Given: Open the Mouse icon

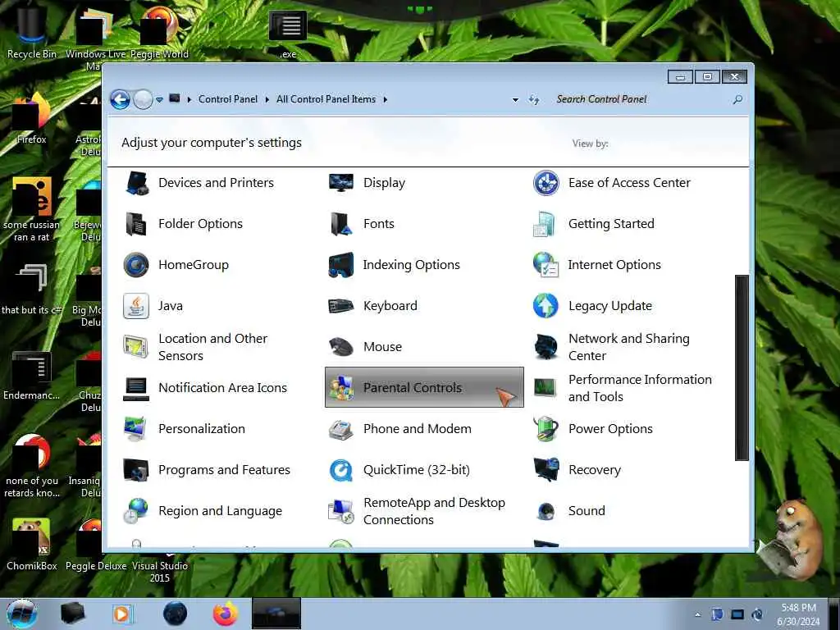Looking at the screenshot, I should coord(341,347).
